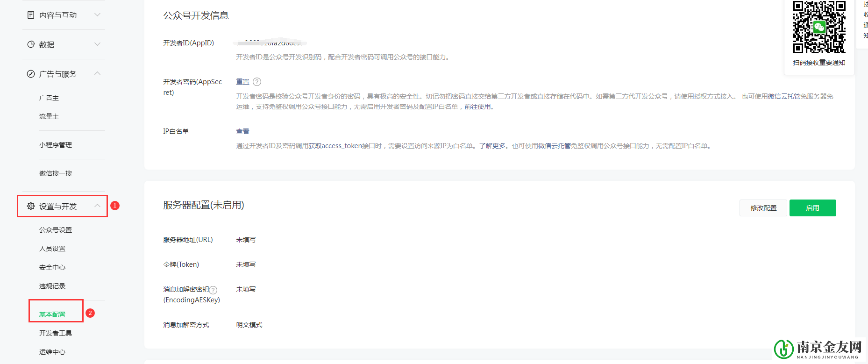Expand the 数据 menu chevron

(97, 44)
